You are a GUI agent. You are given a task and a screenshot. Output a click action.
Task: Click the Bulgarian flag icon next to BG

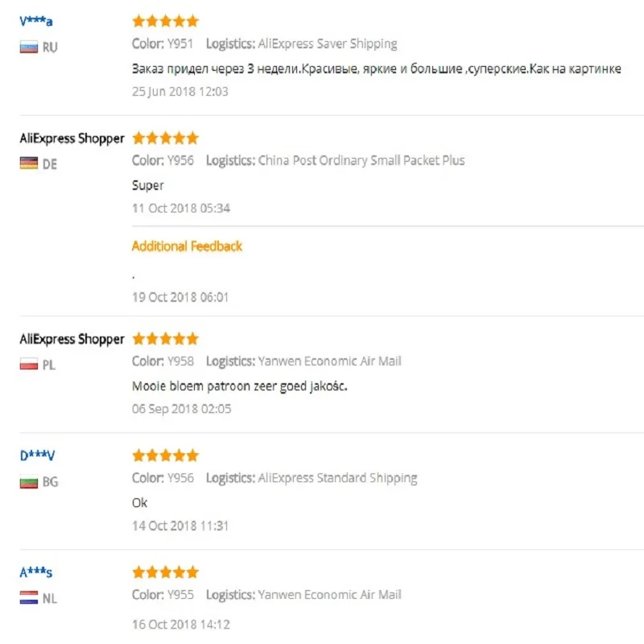(x=29, y=481)
